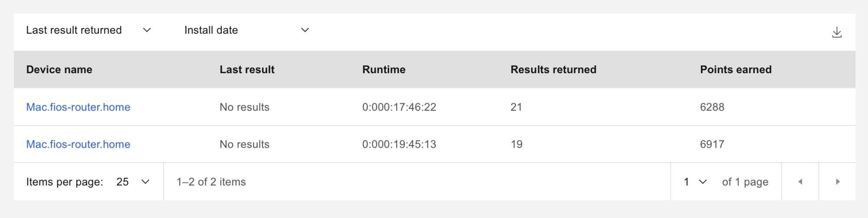Click the "1–2 of 2 items" label
The height and width of the screenshot is (218, 868).
[211, 182]
